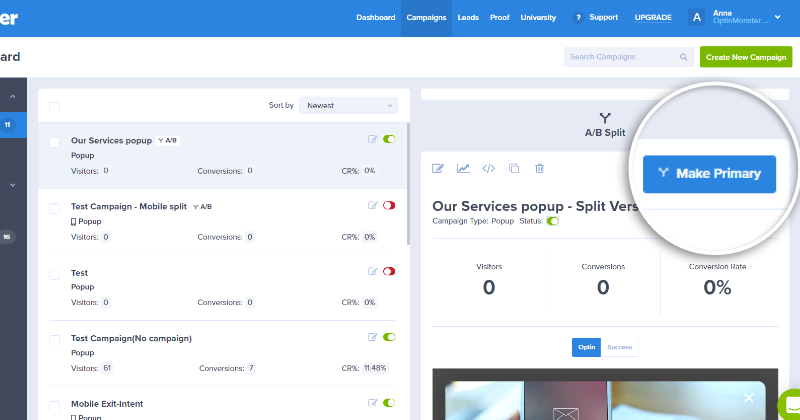Click the A/B Split fork icon

click(605, 118)
